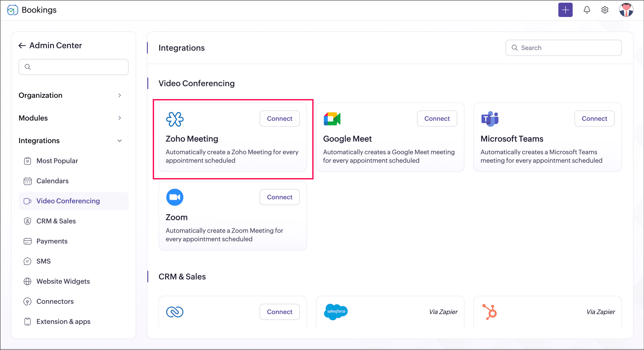
Task: Expand the Modules section
Action: pyautogui.click(x=119, y=118)
